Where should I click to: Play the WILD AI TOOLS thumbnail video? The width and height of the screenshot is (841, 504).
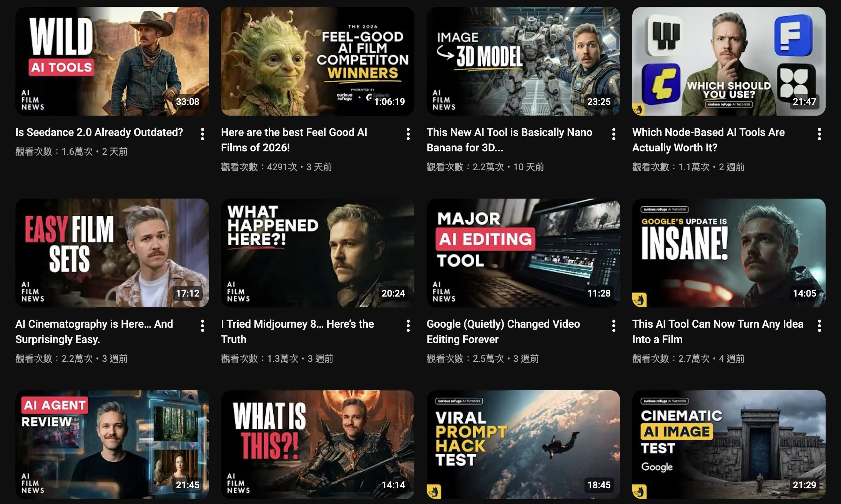(x=112, y=61)
